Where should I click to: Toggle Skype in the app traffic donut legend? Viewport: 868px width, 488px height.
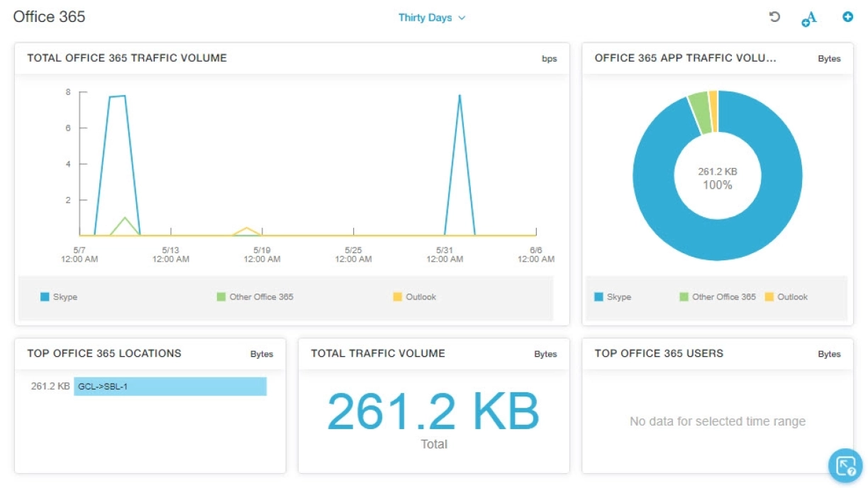point(614,297)
